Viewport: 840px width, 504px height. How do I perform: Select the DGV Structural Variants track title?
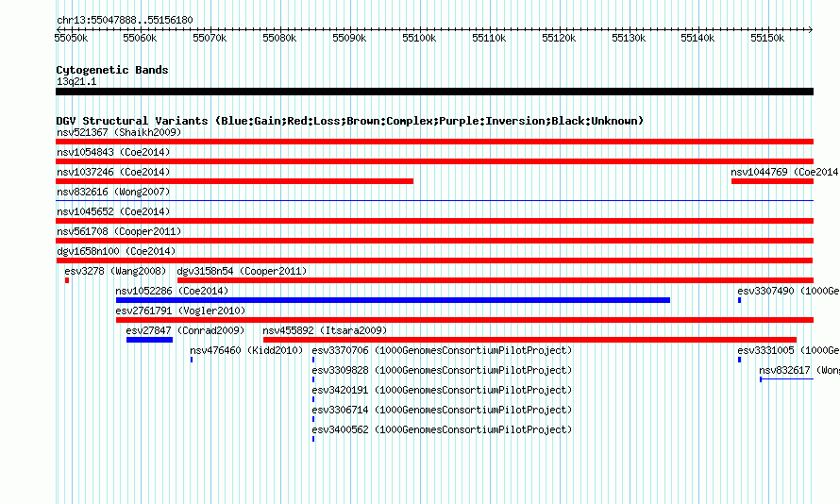tap(349, 121)
